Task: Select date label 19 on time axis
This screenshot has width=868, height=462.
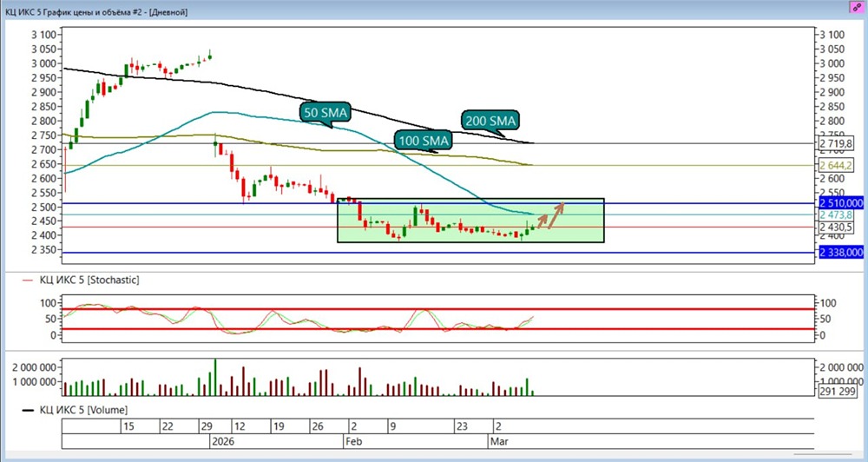Action: click(x=279, y=426)
